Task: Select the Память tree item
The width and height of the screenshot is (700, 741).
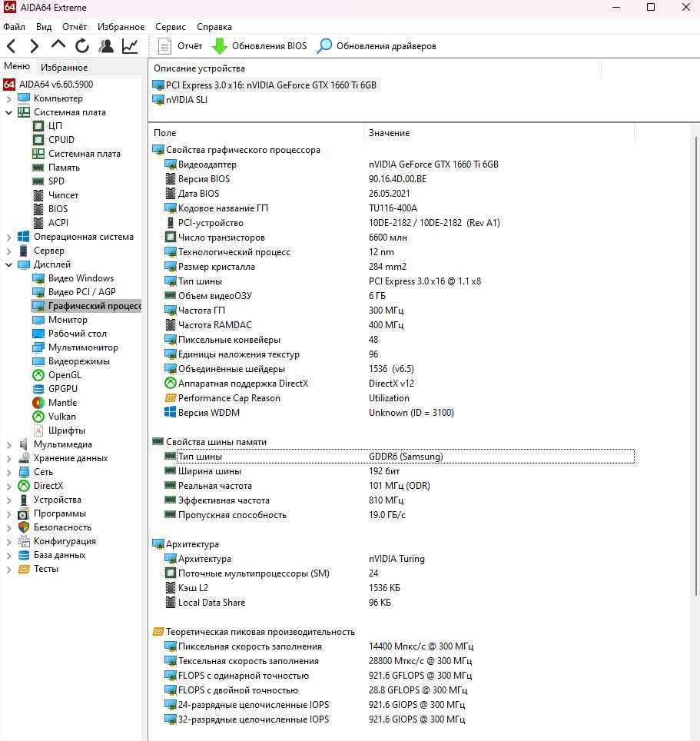Action: click(x=64, y=168)
